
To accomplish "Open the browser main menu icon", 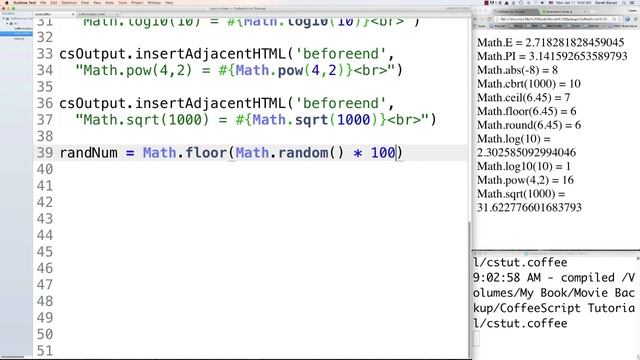I will pos(635,19).
